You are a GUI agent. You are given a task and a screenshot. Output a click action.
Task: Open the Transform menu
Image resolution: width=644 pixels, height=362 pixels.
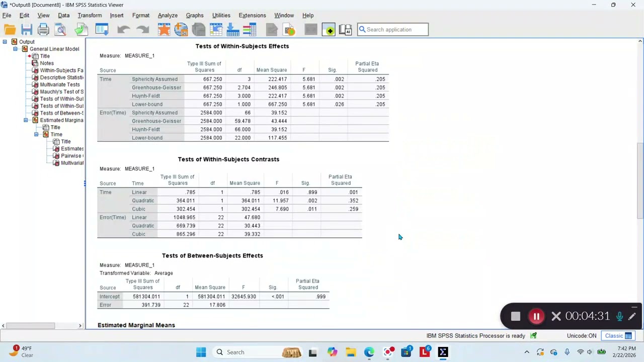pyautogui.click(x=90, y=16)
